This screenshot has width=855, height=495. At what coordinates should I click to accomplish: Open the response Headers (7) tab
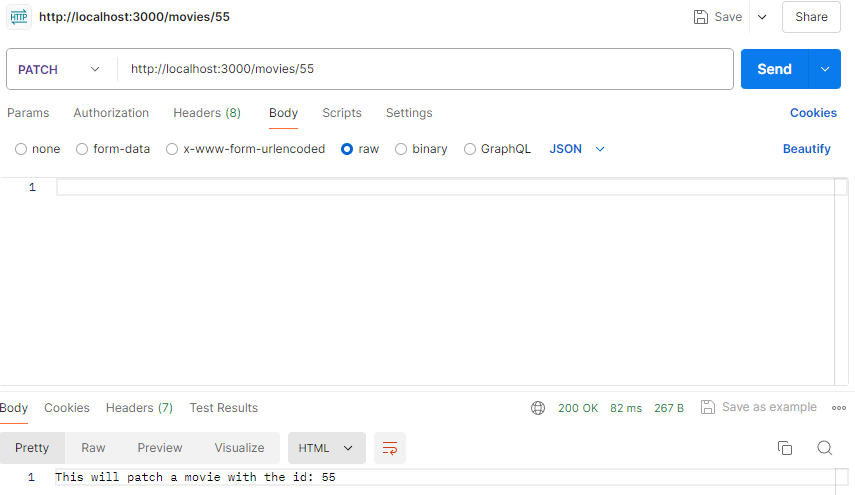pos(139,408)
